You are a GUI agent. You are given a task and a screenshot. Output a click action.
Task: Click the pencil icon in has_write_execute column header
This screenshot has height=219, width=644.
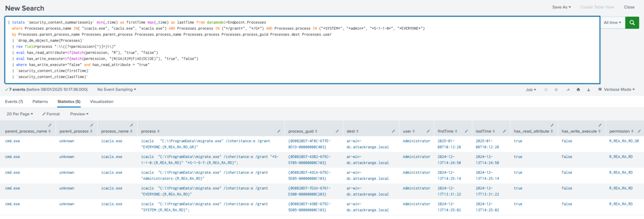(600, 125)
